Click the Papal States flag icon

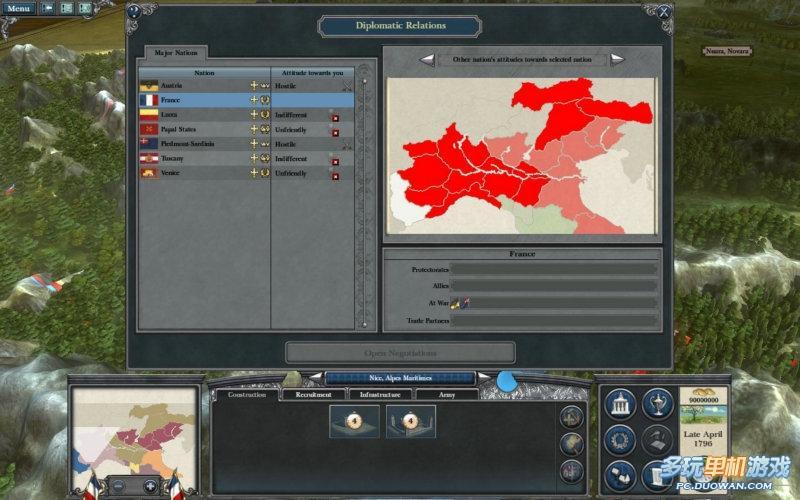coord(149,130)
